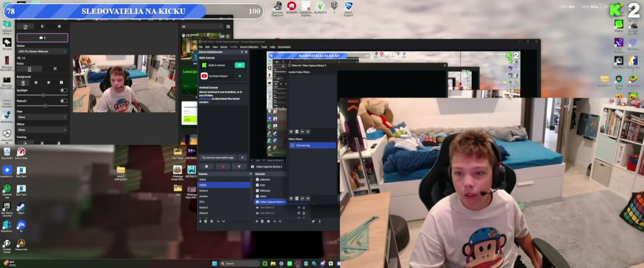
Task: Select the Scéna scene in OBS
Action: click(224, 179)
